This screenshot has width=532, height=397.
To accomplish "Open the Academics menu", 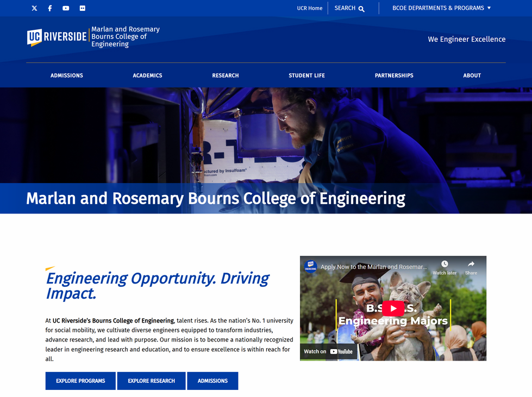I will 147,75.
